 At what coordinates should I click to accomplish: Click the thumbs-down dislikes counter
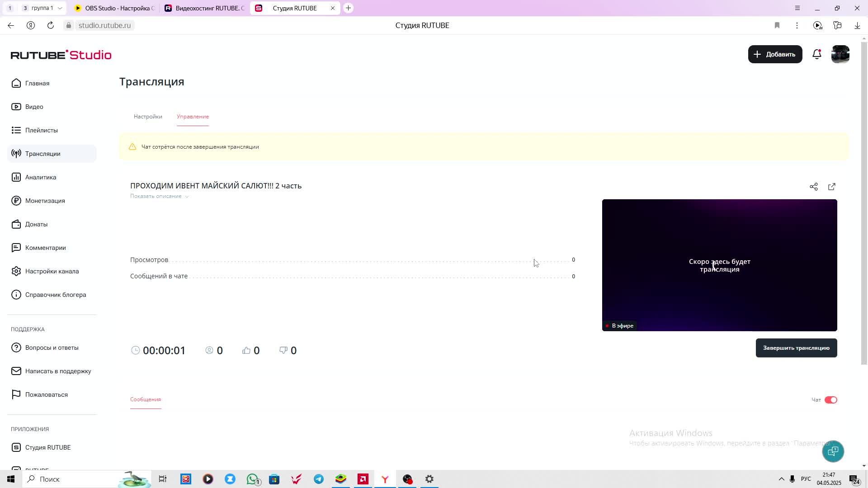tap(288, 351)
